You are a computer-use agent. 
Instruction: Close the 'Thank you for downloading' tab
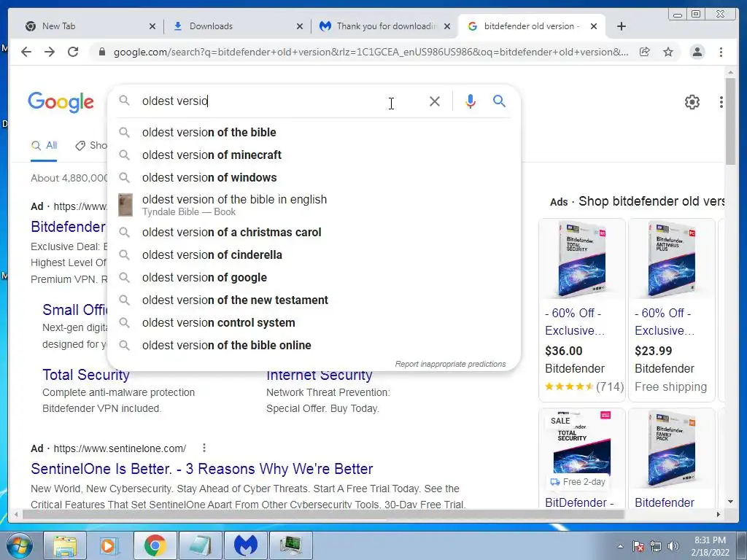447,26
